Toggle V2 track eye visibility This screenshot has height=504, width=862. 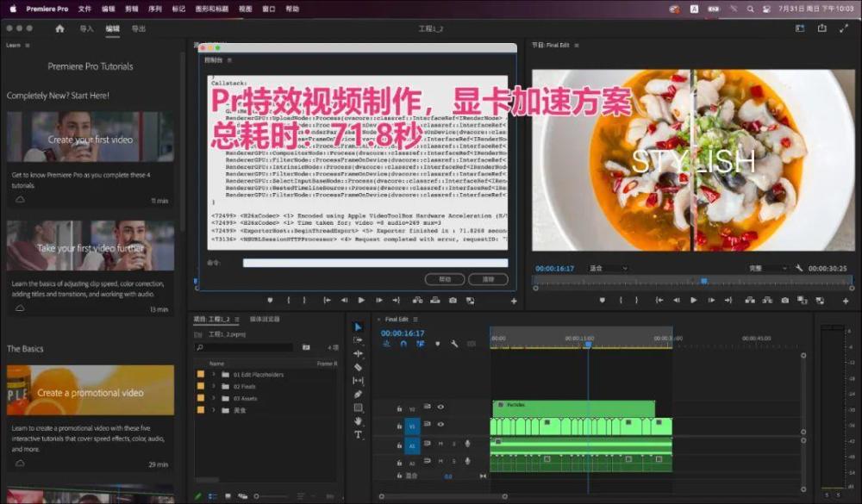coord(440,408)
